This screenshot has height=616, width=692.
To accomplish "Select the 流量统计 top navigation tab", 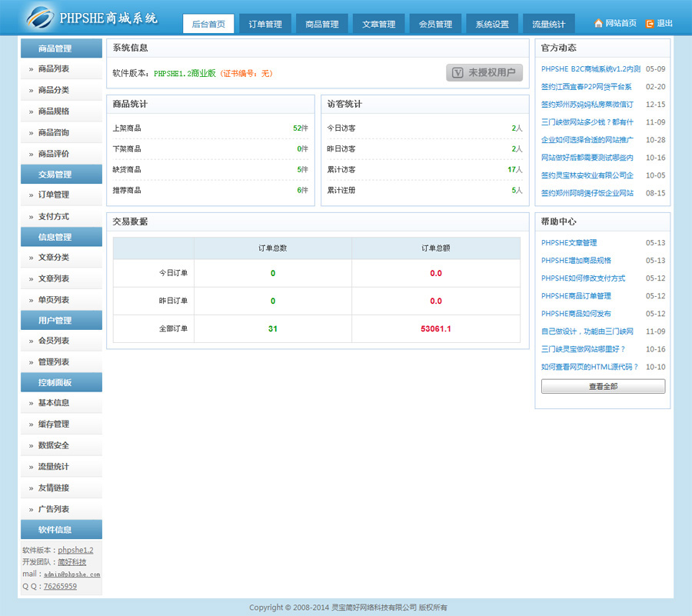I will (548, 24).
